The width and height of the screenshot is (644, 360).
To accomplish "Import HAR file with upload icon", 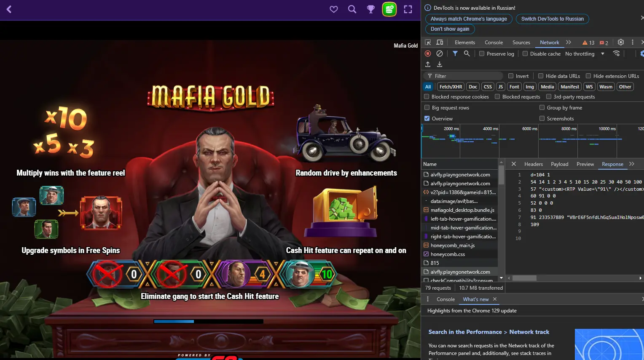I will click(428, 64).
